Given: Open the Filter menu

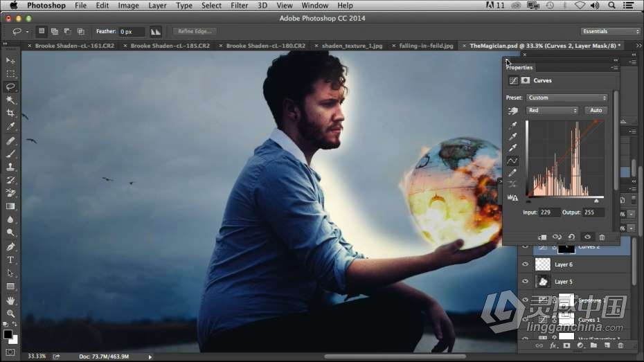Looking at the screenshot, I should 239,6.
